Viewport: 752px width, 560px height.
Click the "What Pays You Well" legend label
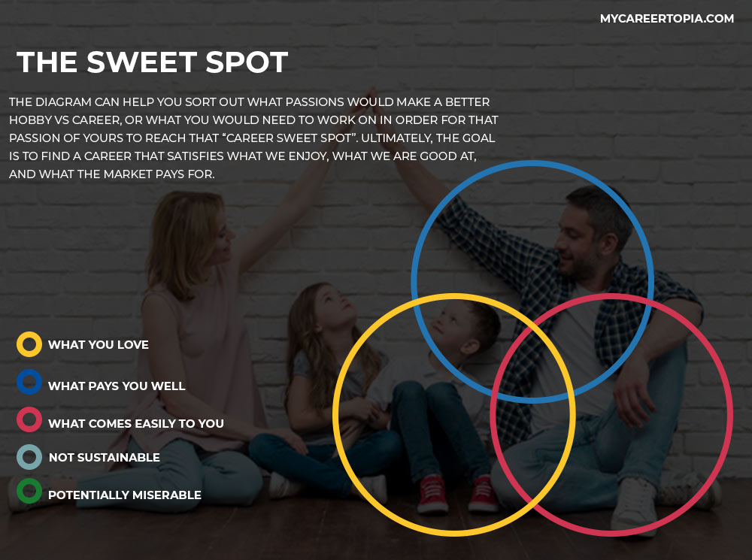pyautogui.click(x=117, y=386)
